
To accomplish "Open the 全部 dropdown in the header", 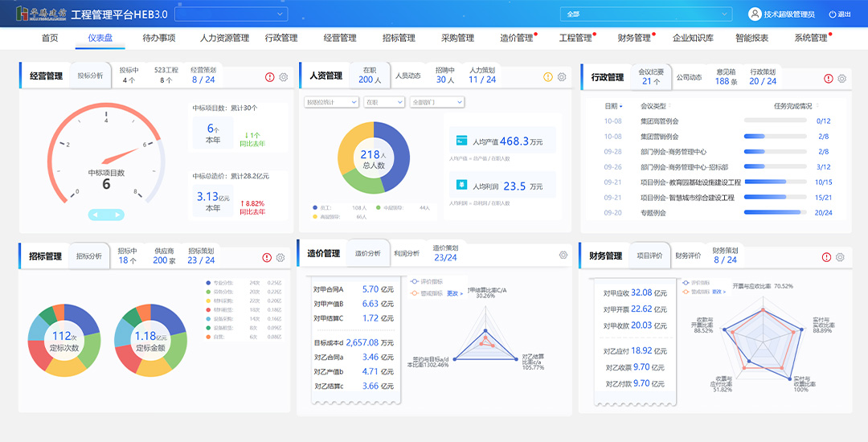I will [646, 14].
